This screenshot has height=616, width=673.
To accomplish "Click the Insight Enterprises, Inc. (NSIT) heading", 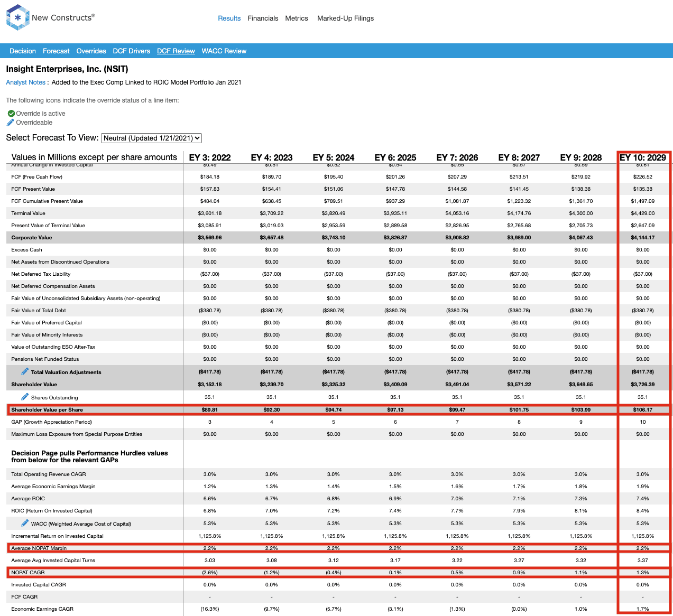I will (67, 69).
